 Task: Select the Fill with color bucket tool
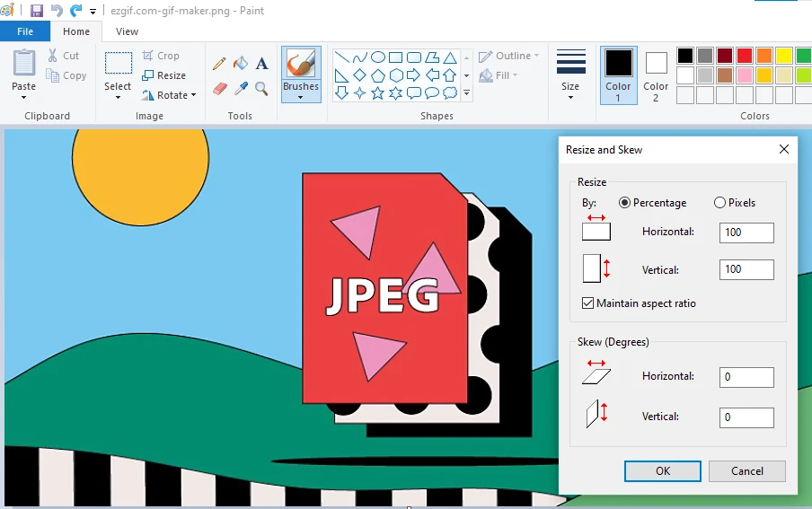click(x=241, y=63)
